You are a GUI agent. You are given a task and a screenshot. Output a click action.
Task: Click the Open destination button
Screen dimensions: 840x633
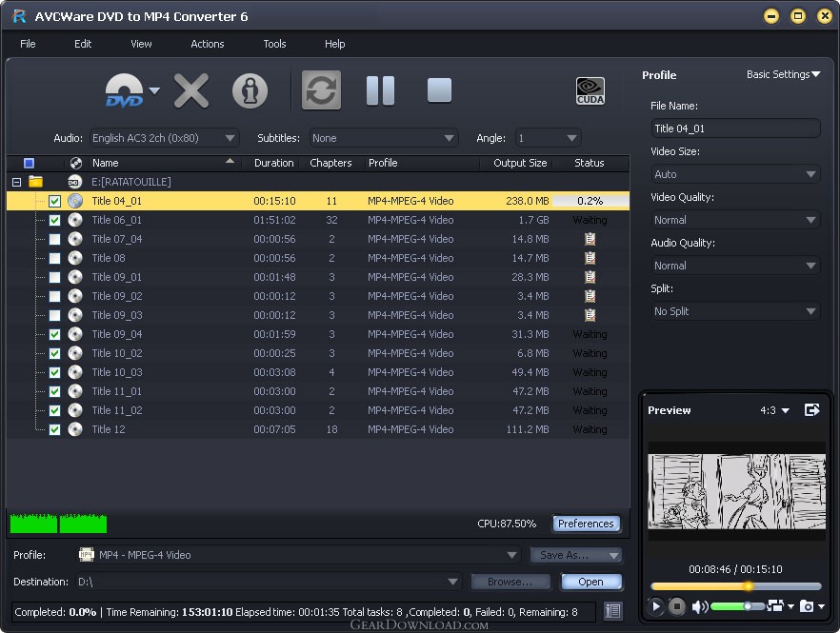[x=590, y=582]
